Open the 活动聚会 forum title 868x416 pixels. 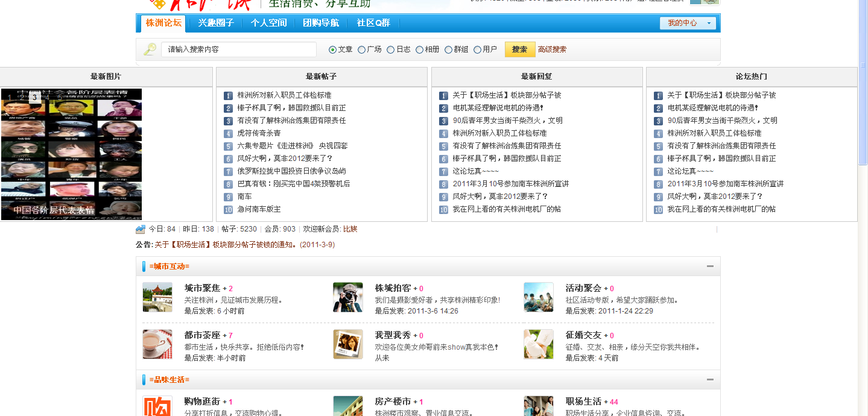tap(584, 288)
